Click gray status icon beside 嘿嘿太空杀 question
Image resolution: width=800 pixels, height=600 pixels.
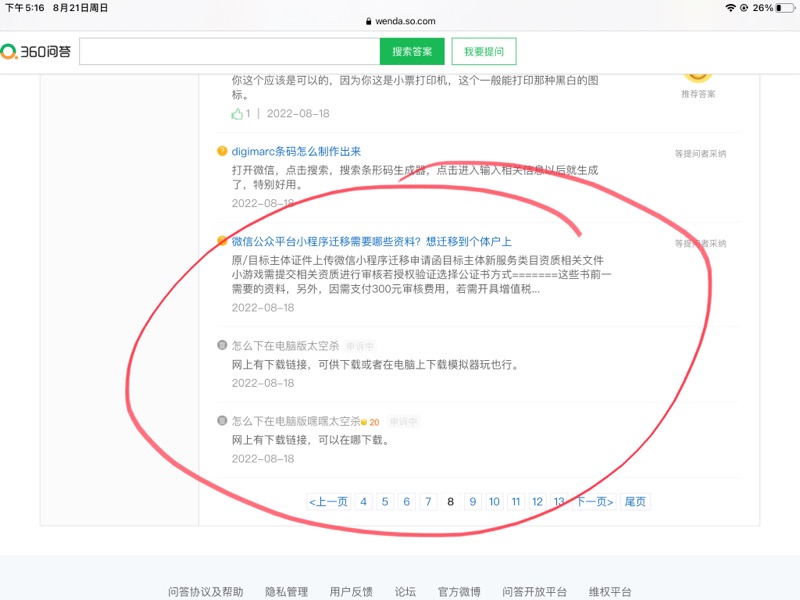222,420
